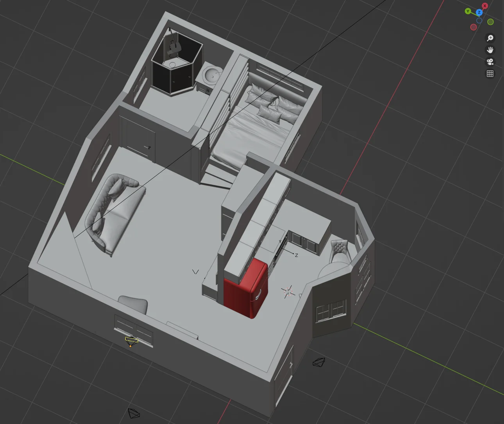Select the camera object outside the right wall
504x424 pixels.
(x=319, y=362)
